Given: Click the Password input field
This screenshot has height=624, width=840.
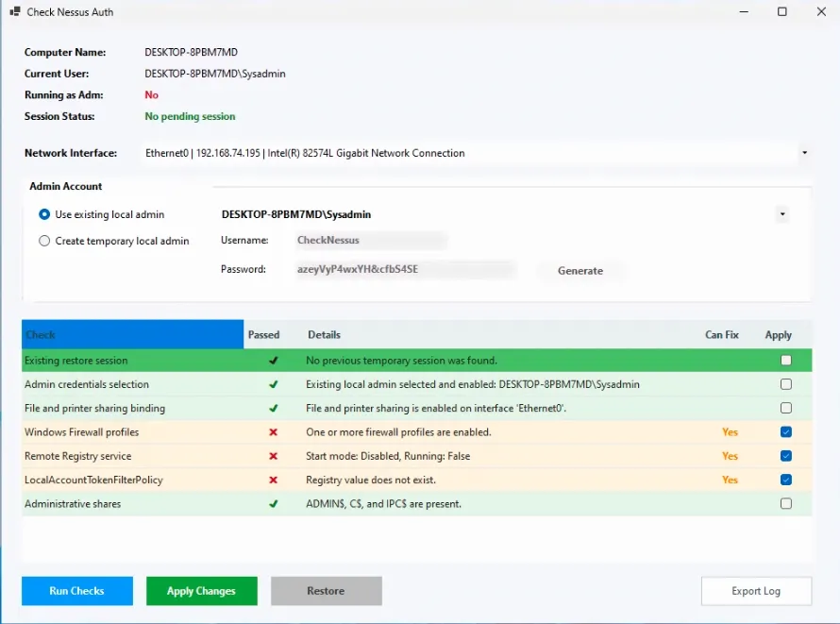Looking at the screenshot, I should tap(405, 269).
